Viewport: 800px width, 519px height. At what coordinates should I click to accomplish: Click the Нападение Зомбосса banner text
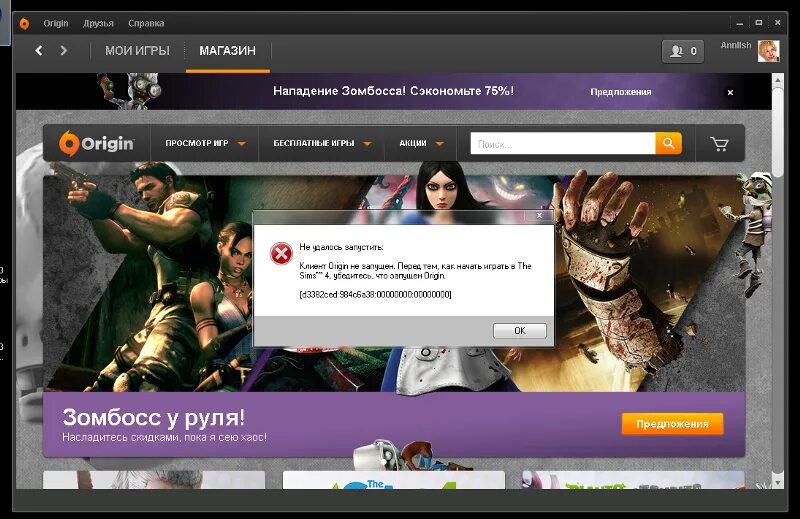pos(393,91)
